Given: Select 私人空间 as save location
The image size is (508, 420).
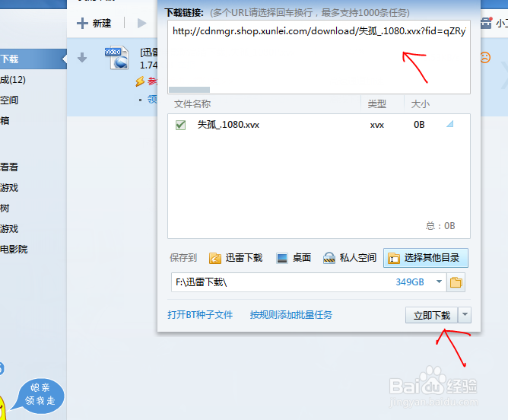Looking at the screenshot, I should click(350, 258).
